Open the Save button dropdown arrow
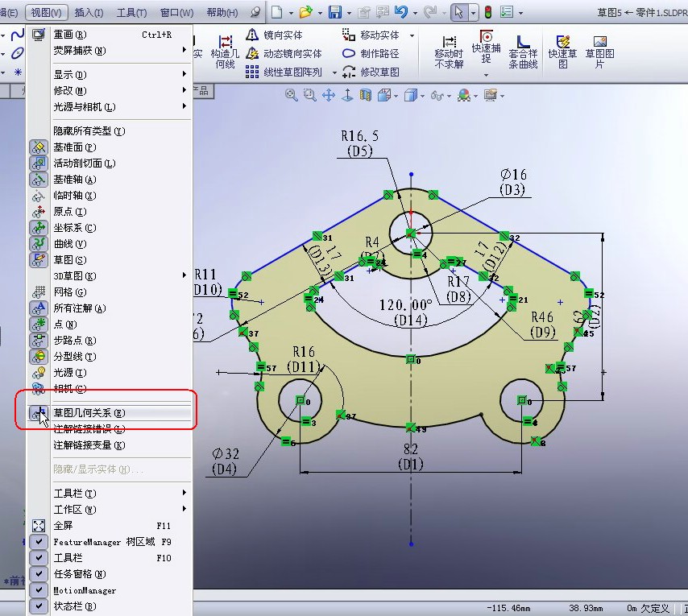Screen dimensions: 688x616 point(350,13)
